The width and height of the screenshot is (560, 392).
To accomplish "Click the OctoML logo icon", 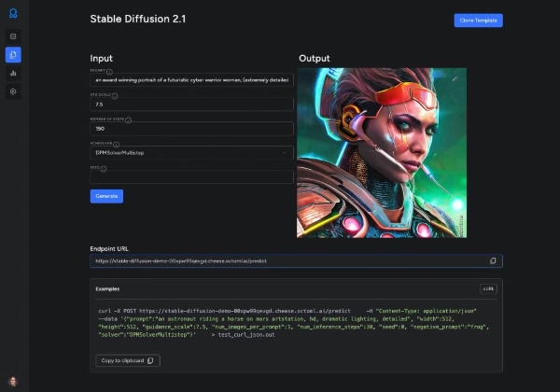I will tap(13, 13).
